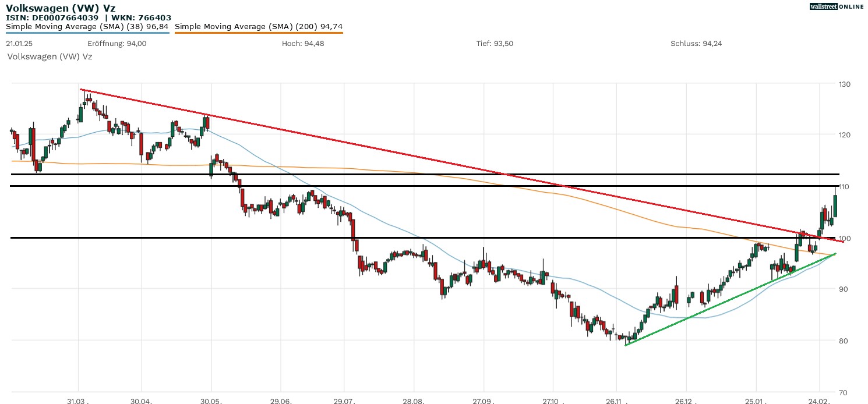The height and width of the screenshot is (404, 868).
Task: Click the orange SMA 200 legend line
Action: coord(259,33)
